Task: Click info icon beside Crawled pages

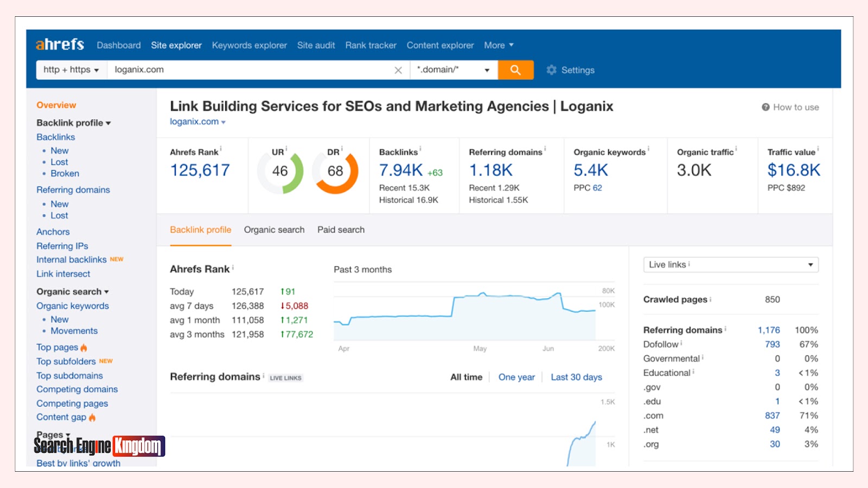Action: [710, 299]
